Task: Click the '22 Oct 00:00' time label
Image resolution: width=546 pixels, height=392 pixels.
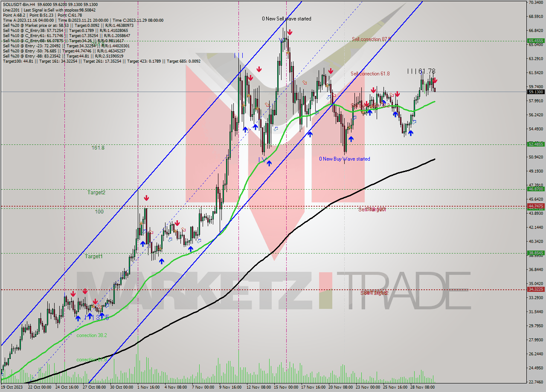Action: [x=39, y=388]
